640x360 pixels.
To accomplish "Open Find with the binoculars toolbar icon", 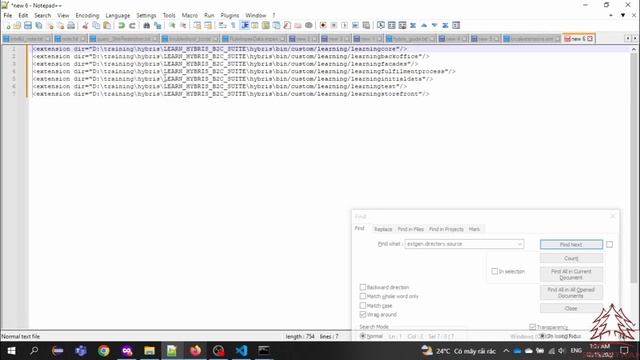I will click(x=147, y=26).
